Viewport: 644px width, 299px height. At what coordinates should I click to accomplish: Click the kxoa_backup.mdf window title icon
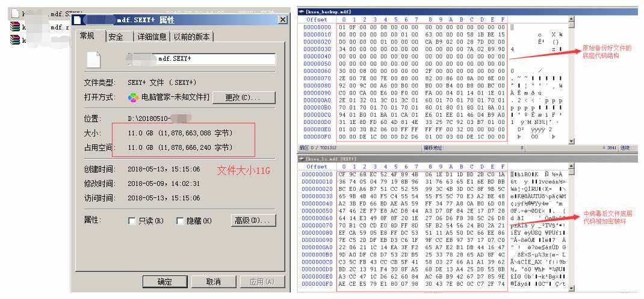(301, 12)
